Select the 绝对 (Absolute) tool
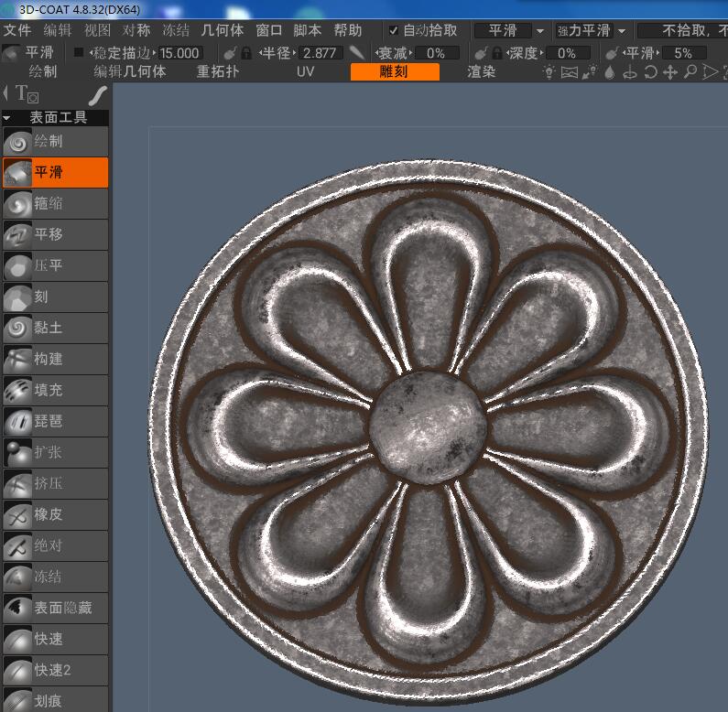Screen dimensions: 728x712 55,545
